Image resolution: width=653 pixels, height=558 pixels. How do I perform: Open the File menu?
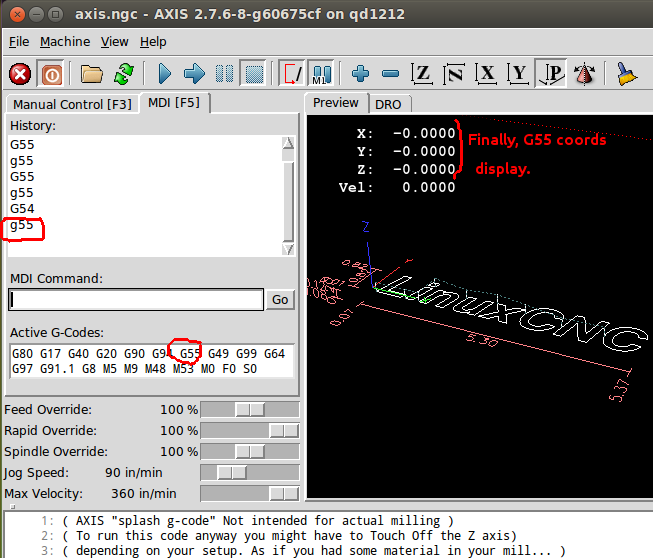(x=19, y=42)
